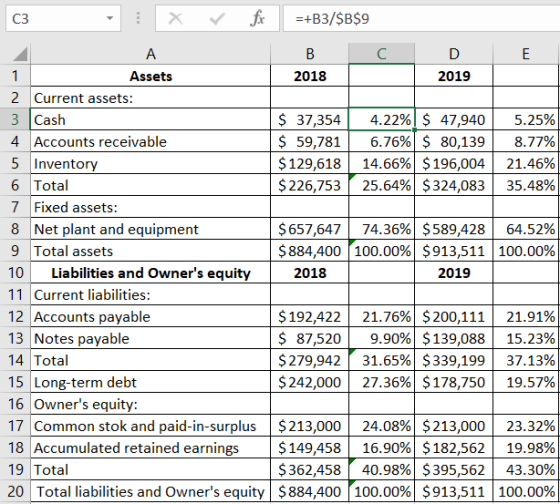Select Total liabilities and Owner's equity label
Screen dimensions: 560x504
click(151, 491)
